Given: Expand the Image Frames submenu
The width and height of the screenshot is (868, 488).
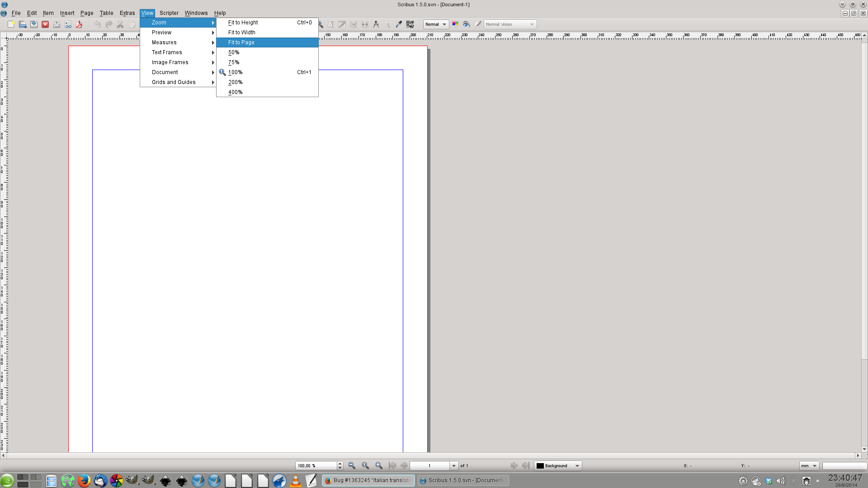Looking at the screenshot, I should [x=178, y=62].
